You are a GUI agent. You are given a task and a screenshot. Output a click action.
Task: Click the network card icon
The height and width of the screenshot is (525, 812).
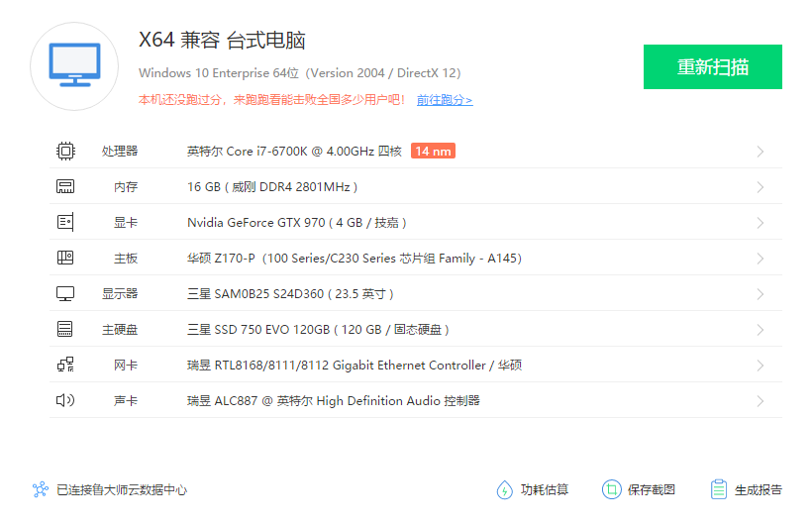tap(65, 366)
